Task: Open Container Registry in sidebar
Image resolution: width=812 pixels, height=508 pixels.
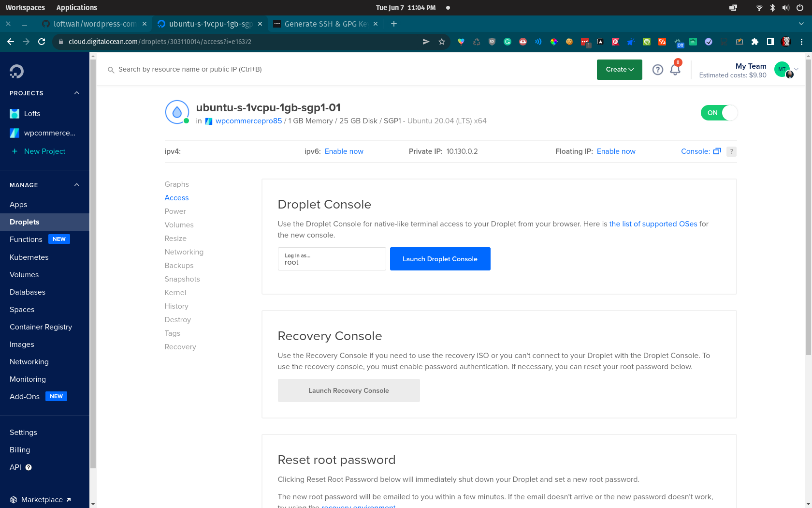Action: coord(41,327)
